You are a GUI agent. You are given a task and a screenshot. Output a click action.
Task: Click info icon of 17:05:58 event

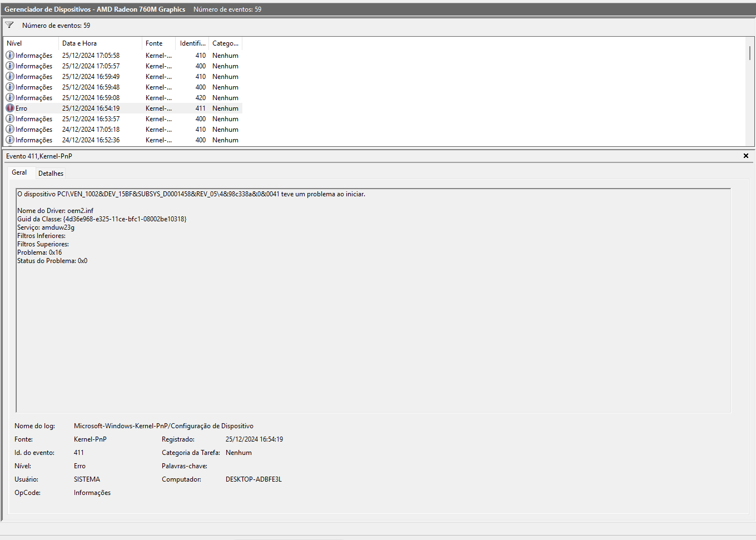(x=10, y=56)
